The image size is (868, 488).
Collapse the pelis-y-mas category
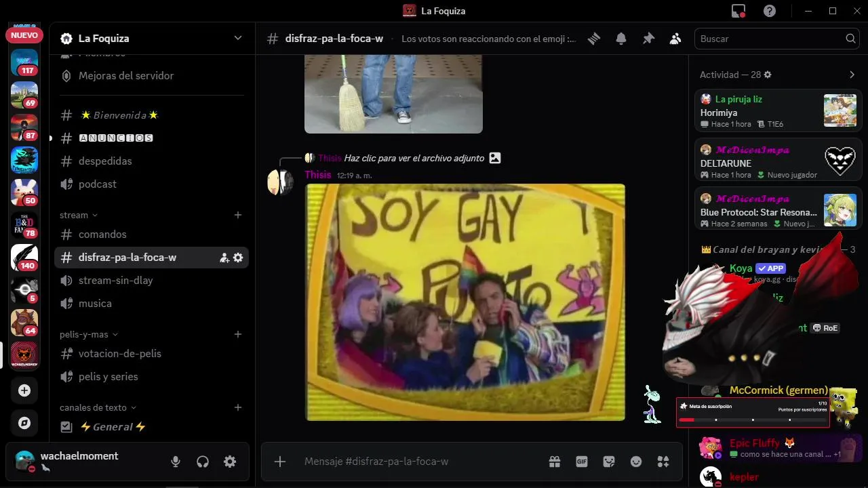coord(89,334)
